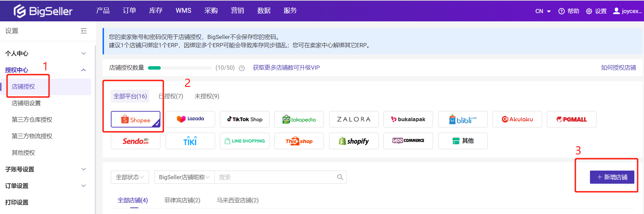Click the search magnifier icon

340,177
